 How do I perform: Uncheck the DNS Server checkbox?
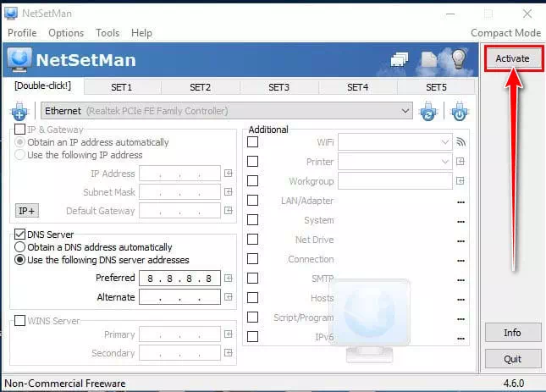tap(19, 234)
